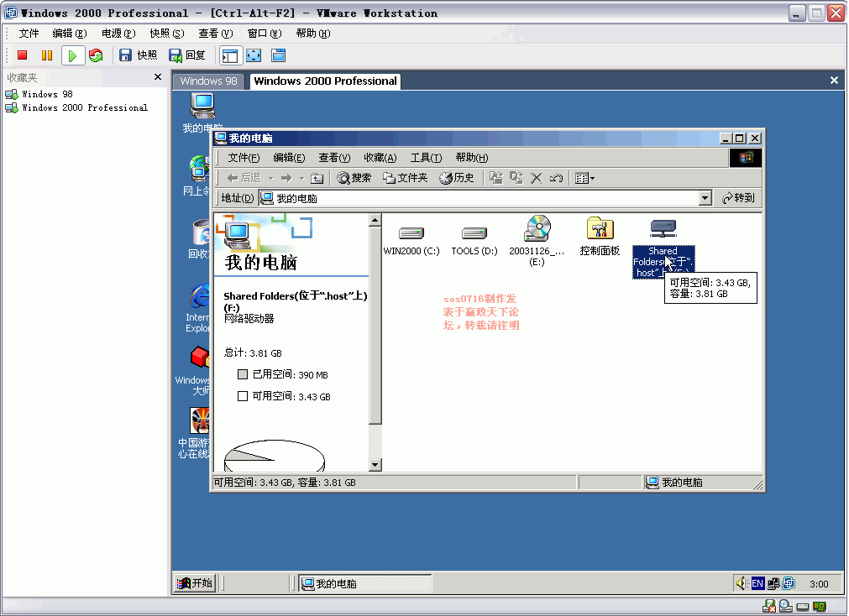Image resolution: width=849 pixels, height=616 pixels.
Task: Click the green Power On play button
Action: (x=72, y=55)
